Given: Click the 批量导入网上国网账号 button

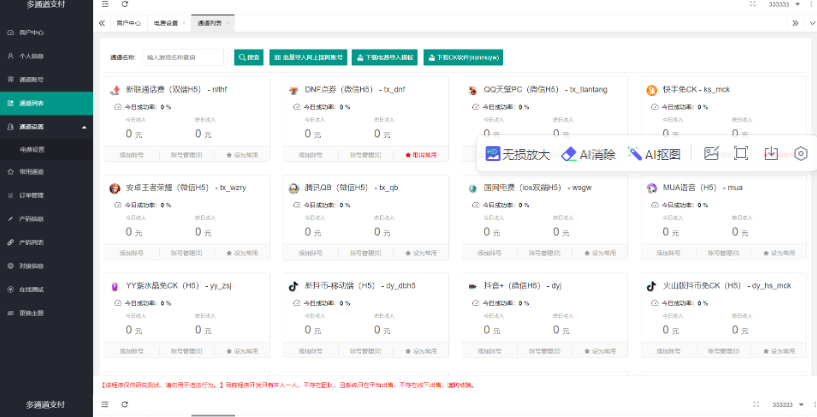Looking at the screenshot, I should 308,57.
